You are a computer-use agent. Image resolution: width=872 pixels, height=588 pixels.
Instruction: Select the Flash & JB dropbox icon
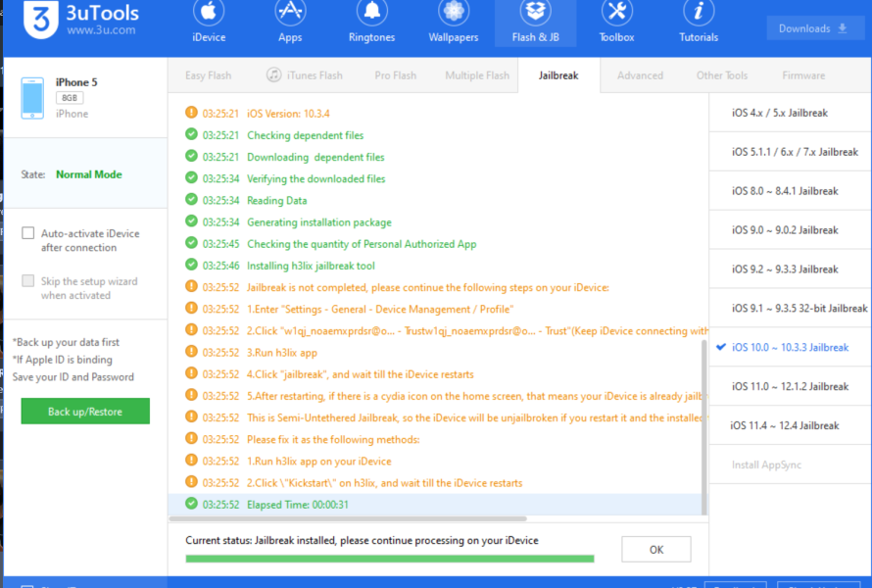coord(536,13)
